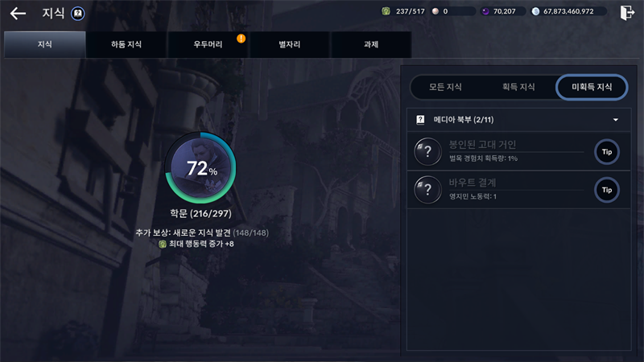Switch to the 하둠 지식 tab
This screenshot has height=362, width=644.
click(x=126, y=44)
